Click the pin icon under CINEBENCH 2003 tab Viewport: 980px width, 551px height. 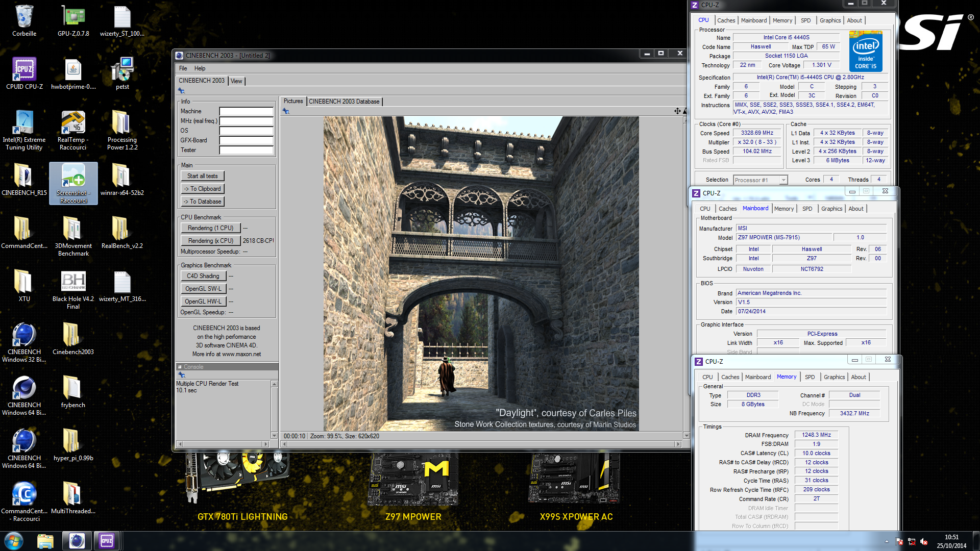(x=181, y=91)
